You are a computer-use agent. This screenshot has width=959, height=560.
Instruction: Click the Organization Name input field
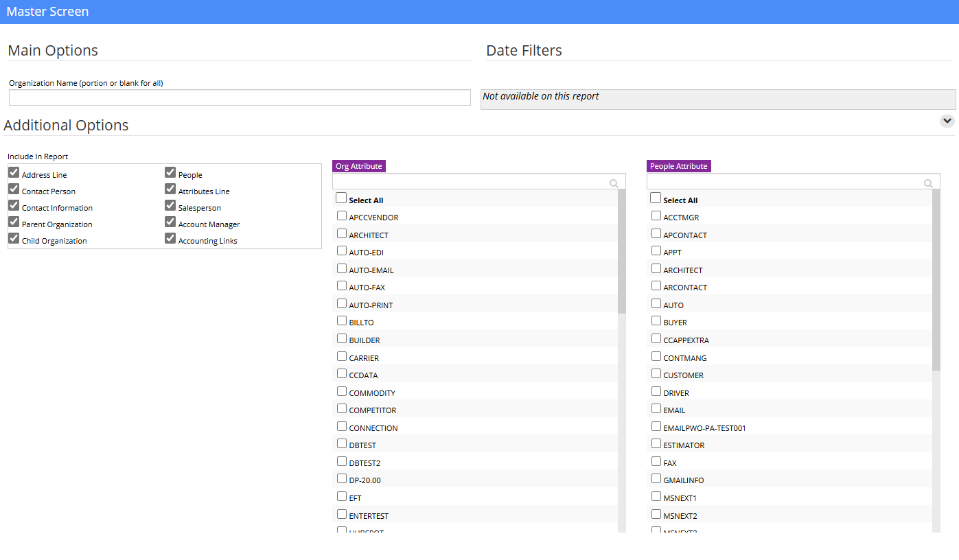pyautogui.click(x=240, y=97)
